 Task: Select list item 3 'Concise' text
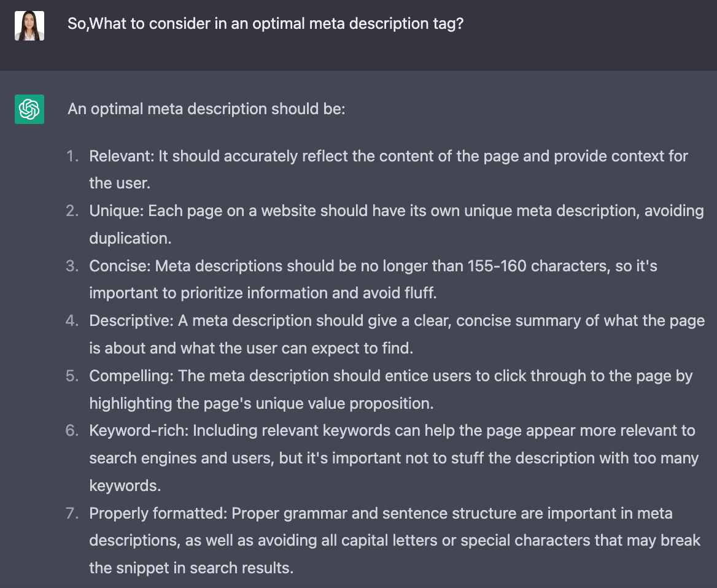[x=373, y=279]
